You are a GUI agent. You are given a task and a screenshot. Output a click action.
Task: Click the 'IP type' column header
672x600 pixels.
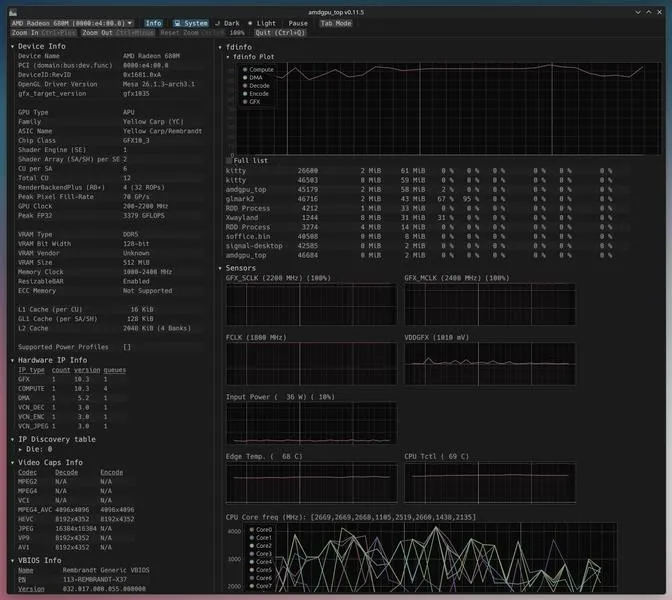point(31,370)
